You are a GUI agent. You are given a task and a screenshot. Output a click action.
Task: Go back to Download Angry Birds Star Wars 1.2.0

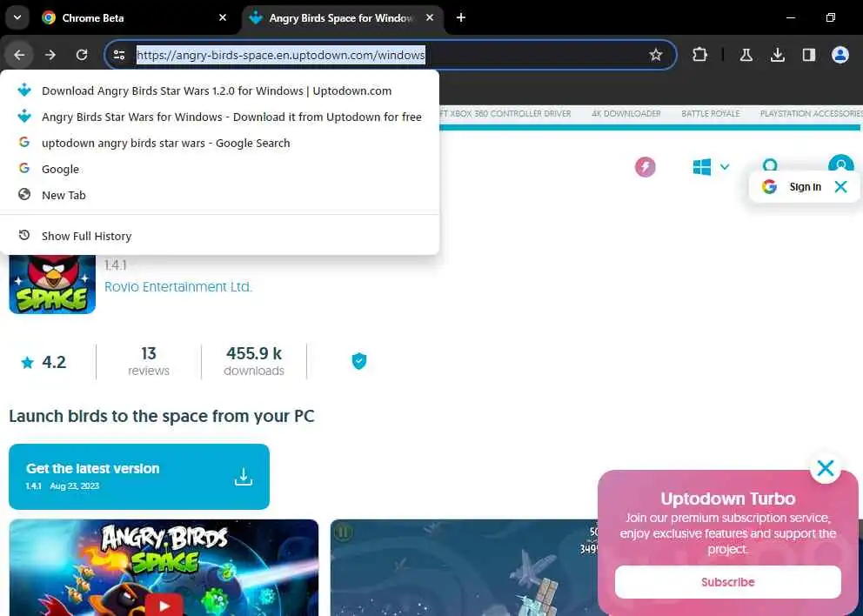219,90
